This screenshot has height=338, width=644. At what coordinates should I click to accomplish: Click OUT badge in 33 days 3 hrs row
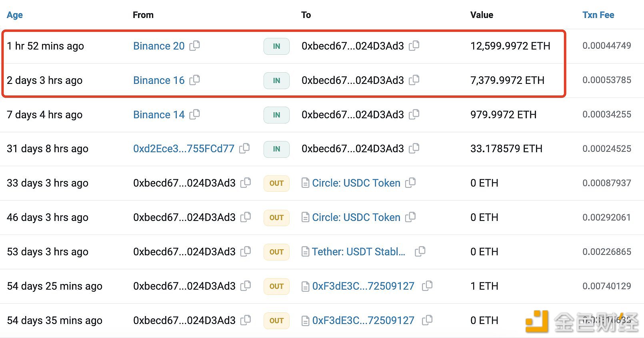(x=276, y=183)
